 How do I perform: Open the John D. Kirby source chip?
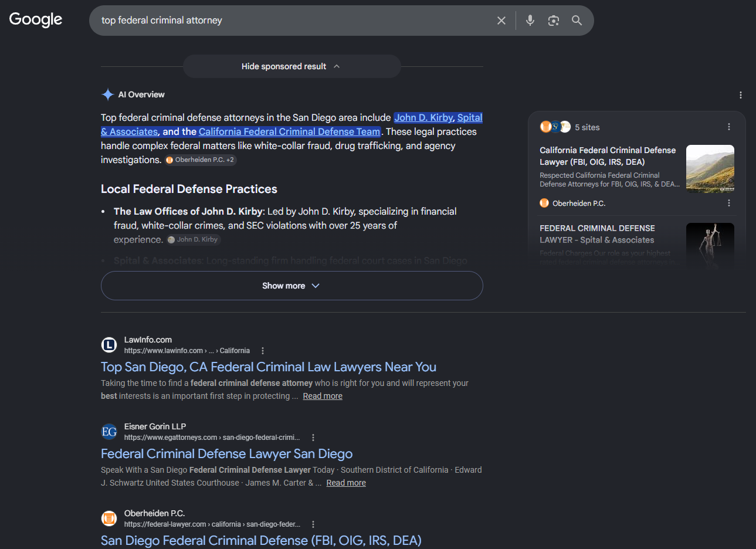click(193, 239)
